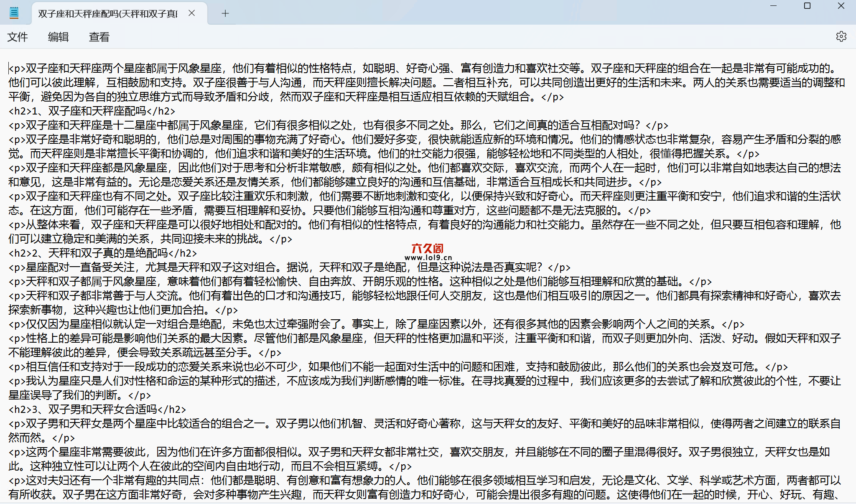The height and width of the screenshot is (504, 856).
Task: Maximize the Notepad window
Action: 807,6
